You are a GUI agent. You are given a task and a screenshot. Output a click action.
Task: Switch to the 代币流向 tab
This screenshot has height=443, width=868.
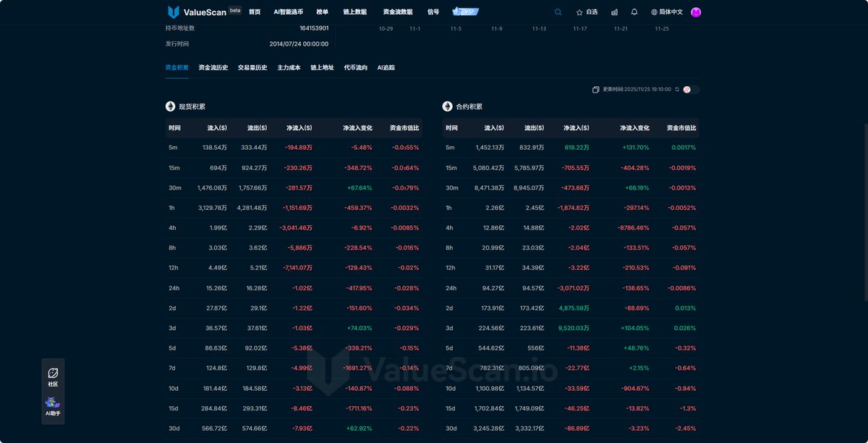tap(356, 67)
